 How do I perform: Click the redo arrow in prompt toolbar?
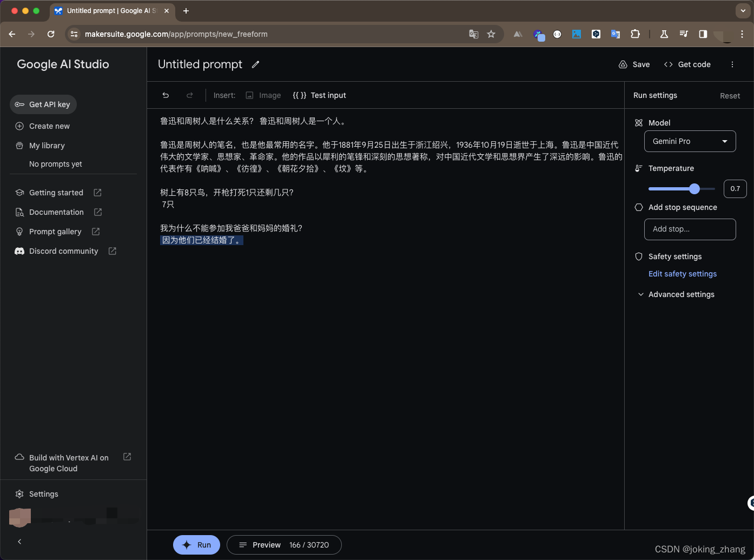pyautogui.click(x=189, y=95)
